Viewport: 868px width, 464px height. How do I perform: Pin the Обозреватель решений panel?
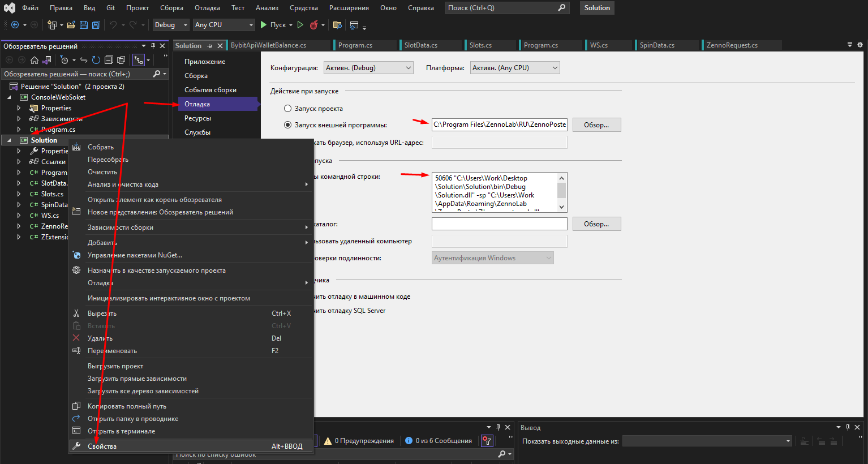[x=153, y=46]
